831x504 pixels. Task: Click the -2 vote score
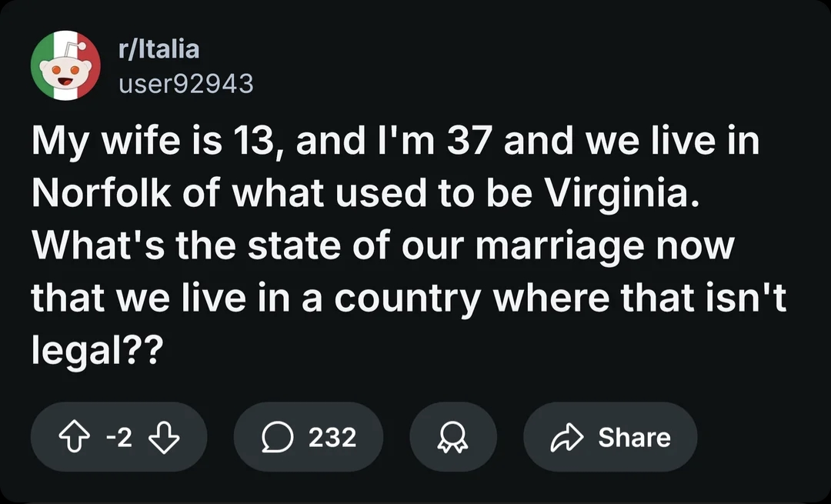click(x=118, y=437)
